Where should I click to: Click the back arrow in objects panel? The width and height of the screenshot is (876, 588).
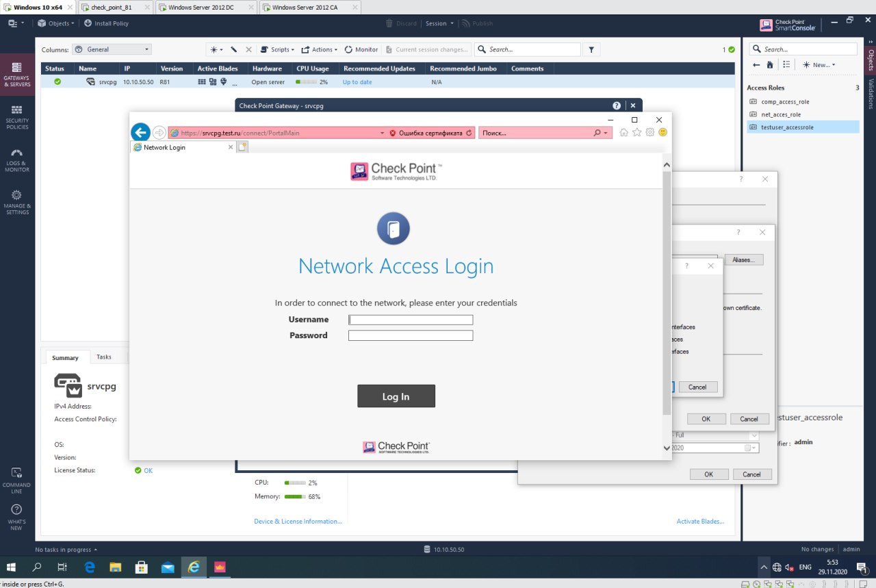756,64
